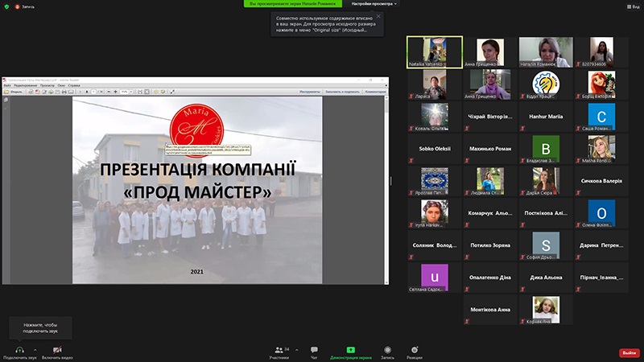The height and width of the screenshot is (362, 644).
Task: Select the purple letter U participant tile
Action: pos(435,277)
